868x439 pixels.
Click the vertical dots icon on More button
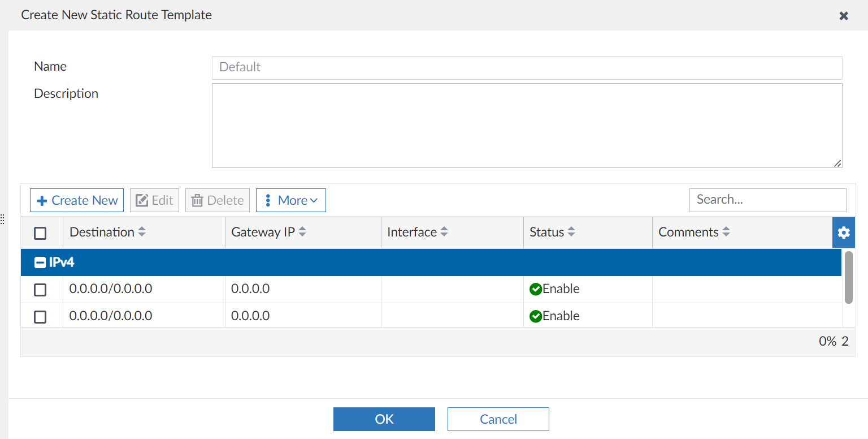pyautogui.click(x=267, y=200)
